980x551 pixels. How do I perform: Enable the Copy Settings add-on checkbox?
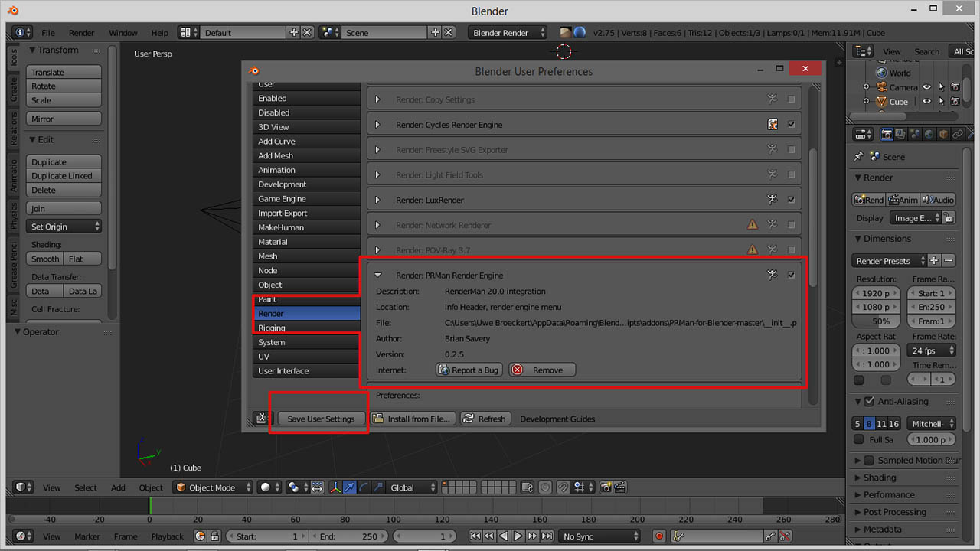point(791,99)
